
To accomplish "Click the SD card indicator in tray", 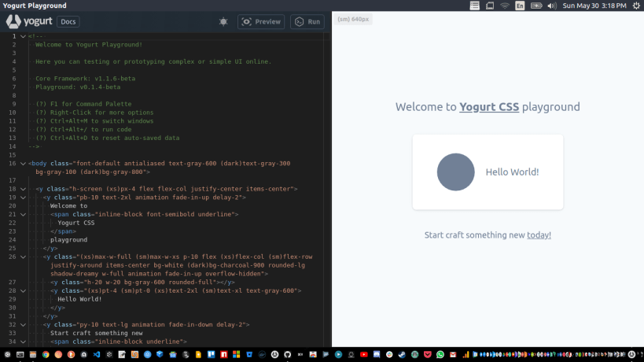I will click(x=490, y=6).
